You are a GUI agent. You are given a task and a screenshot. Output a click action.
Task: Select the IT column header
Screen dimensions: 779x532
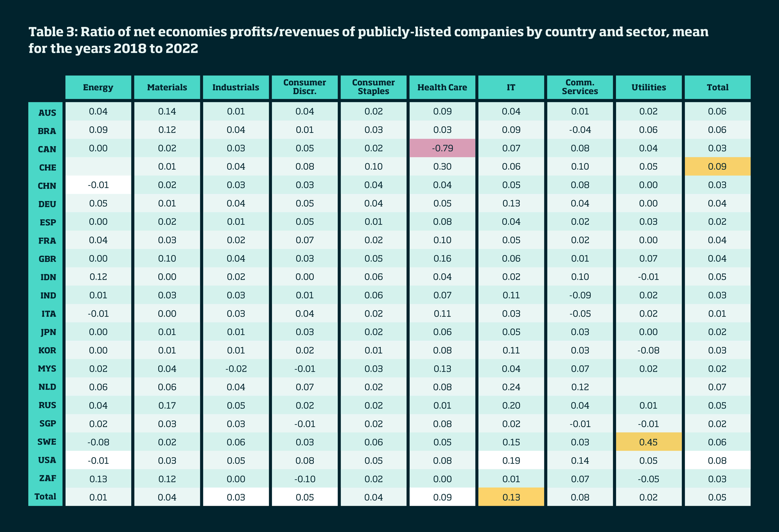coord(511,87)
